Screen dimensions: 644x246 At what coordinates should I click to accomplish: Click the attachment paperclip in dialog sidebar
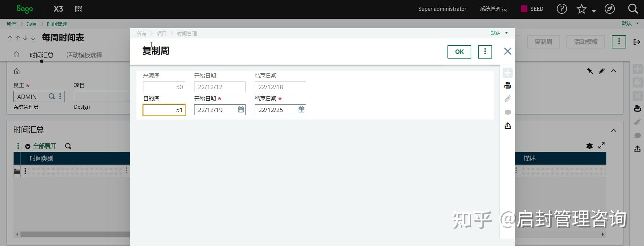(x=508, y=99)
